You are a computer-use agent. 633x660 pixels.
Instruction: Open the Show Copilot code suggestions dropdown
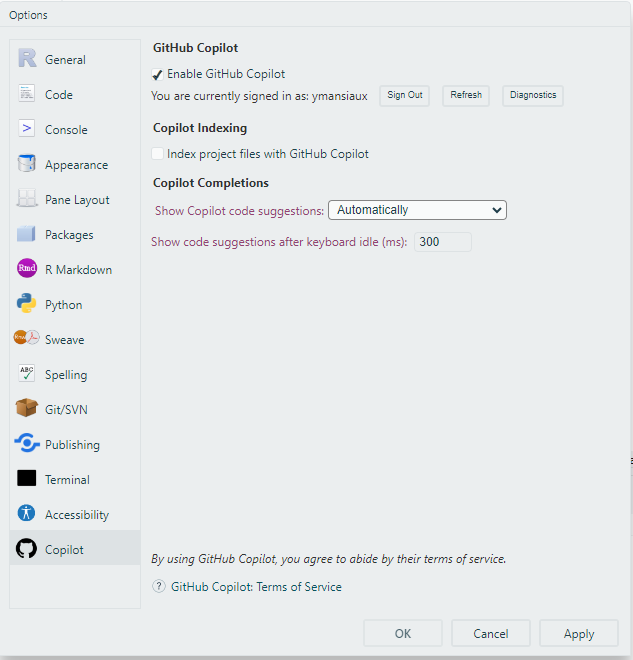pyautogui.click(x=417, y=210)
